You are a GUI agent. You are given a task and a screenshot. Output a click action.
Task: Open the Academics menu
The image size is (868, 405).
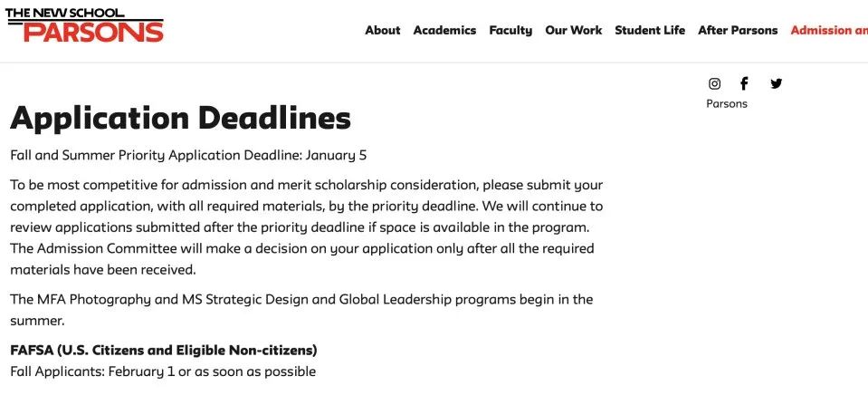click(444, 30)
